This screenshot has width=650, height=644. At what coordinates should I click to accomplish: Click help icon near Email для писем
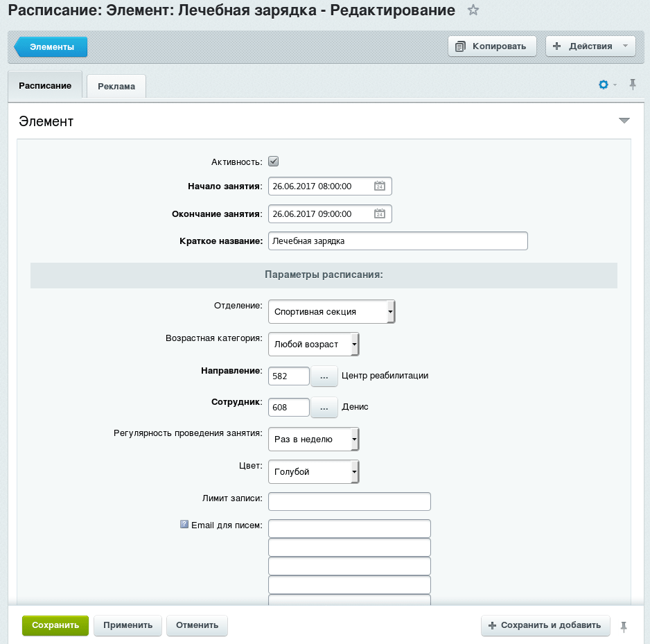click(184, 524)
